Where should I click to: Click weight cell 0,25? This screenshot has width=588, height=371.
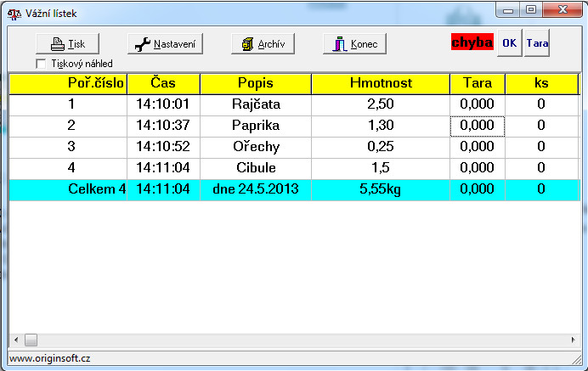click(381, 147)
